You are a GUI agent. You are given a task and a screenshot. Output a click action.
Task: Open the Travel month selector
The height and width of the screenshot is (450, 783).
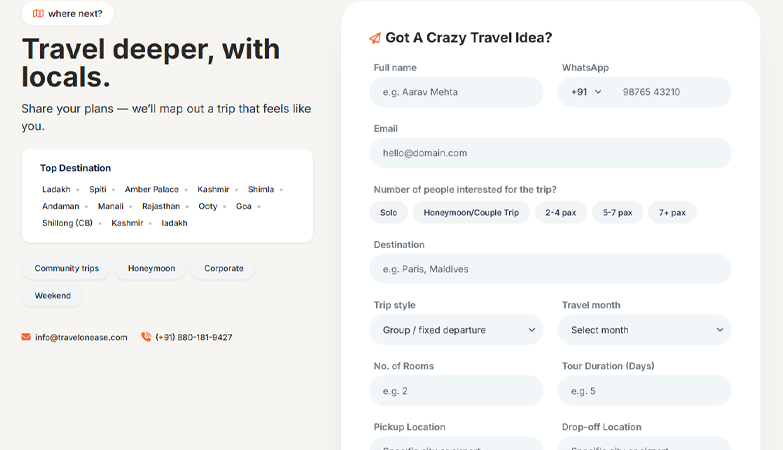click(x=644, y=330)
